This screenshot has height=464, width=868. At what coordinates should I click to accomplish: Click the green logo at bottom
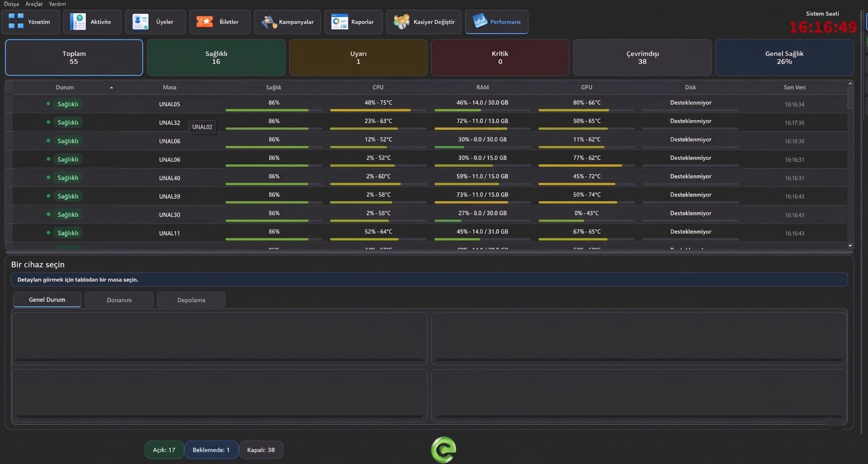point(443,449)
